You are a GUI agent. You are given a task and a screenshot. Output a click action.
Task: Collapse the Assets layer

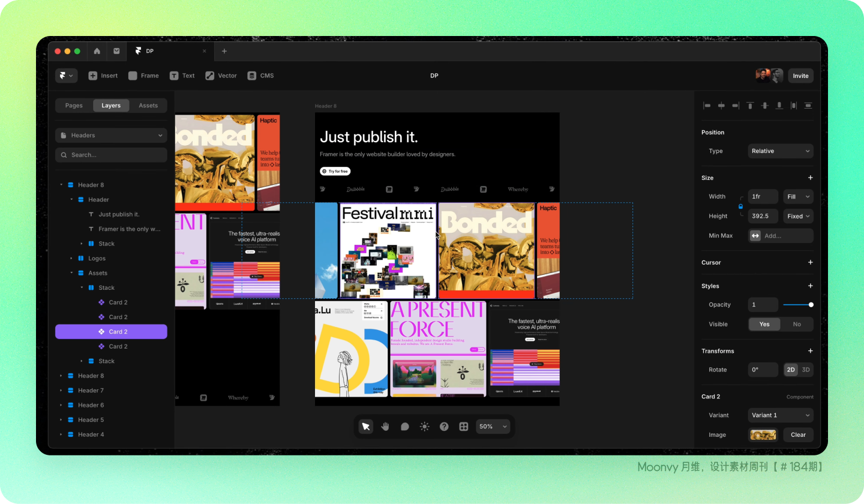pos(71,273)
